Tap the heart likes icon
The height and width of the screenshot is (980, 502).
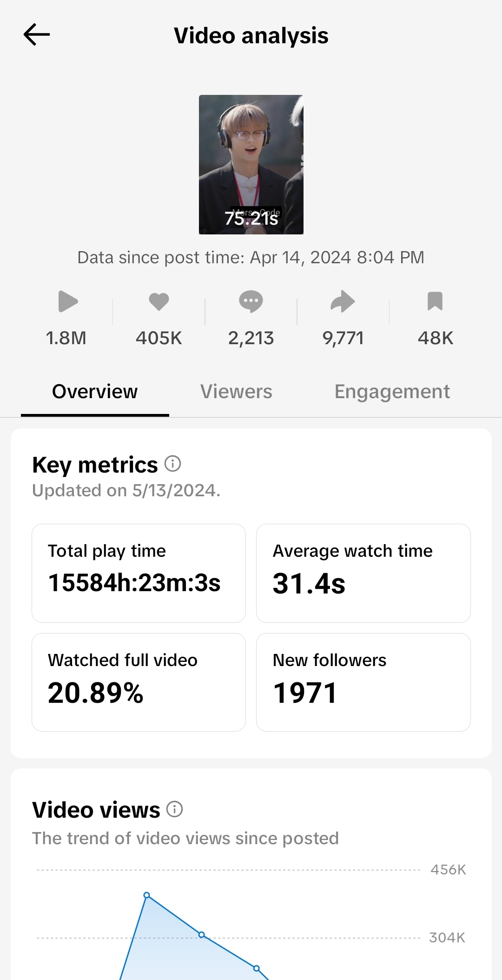[159, 301]
